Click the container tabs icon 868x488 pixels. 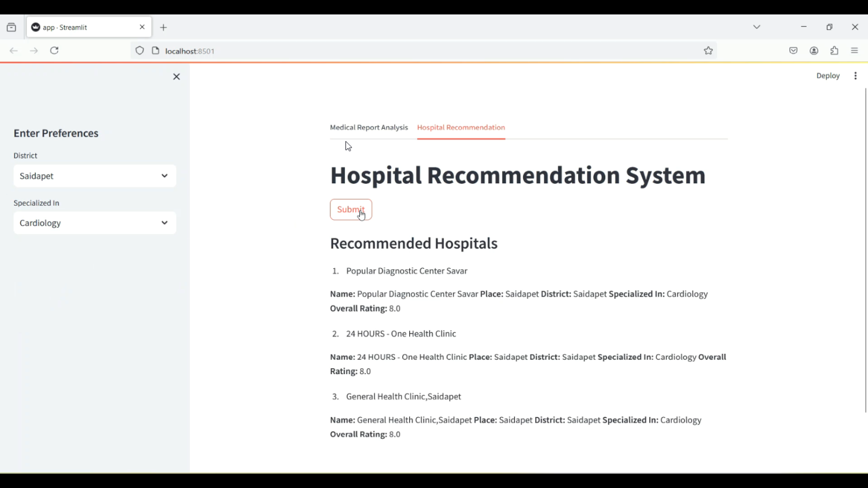pos(11,27)
